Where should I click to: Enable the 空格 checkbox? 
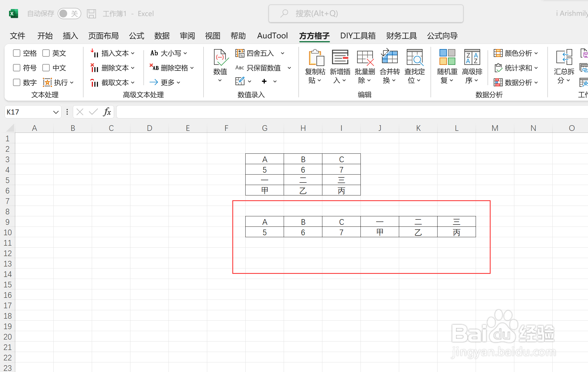click(x=16, y=53)
